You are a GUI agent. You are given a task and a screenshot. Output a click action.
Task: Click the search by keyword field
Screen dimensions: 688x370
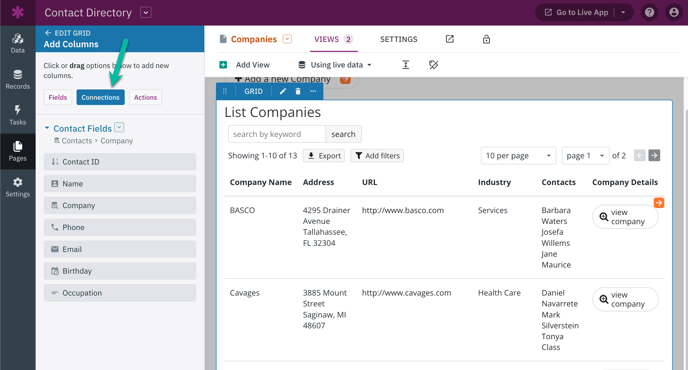click(x=277, y=134)
